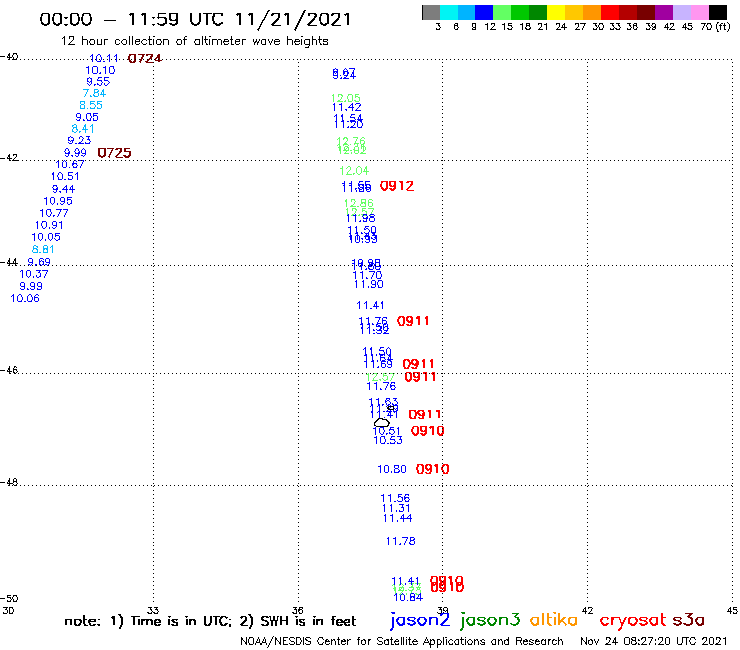Click the 33 longitude axis label
The image size is (740, 650).
pos(153,610)
